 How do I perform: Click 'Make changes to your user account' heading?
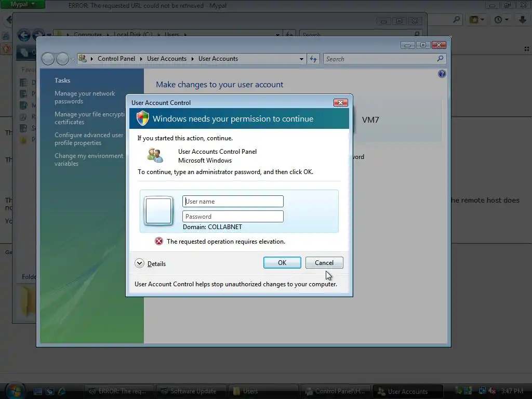tap(220, 85)
